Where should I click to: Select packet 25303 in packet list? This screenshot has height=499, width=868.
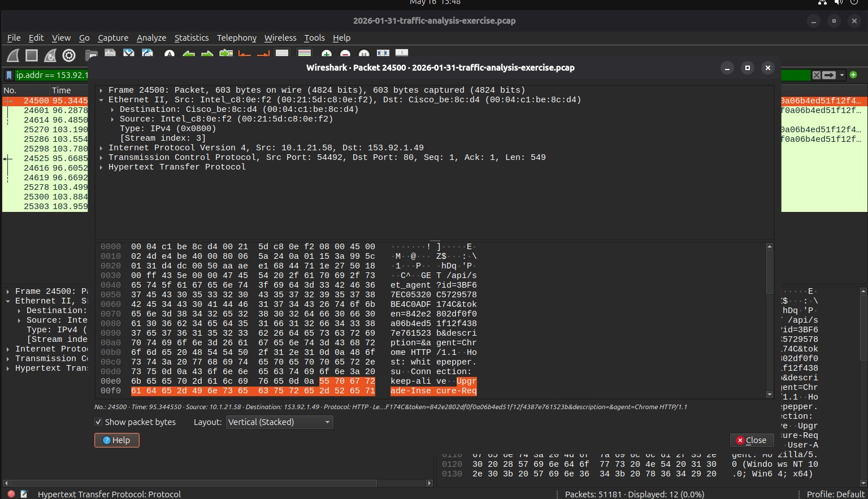pos(45,206)
